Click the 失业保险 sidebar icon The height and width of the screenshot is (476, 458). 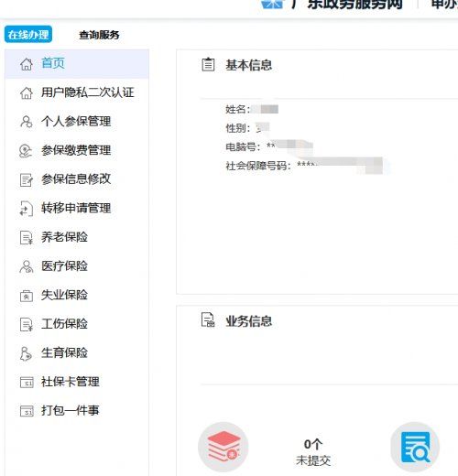click(27, 296)
